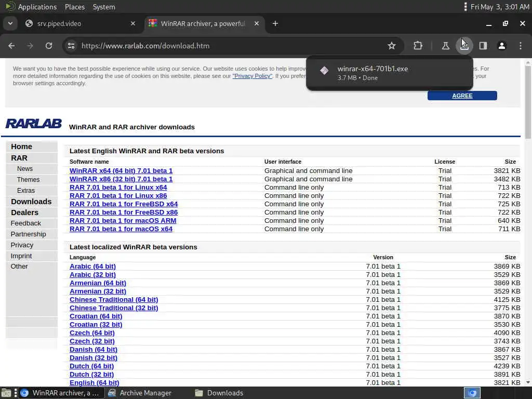Download RAR 7.01 beta 1 for macOS ARM
This screenshot has width=532, height=399.
point(123,220)
